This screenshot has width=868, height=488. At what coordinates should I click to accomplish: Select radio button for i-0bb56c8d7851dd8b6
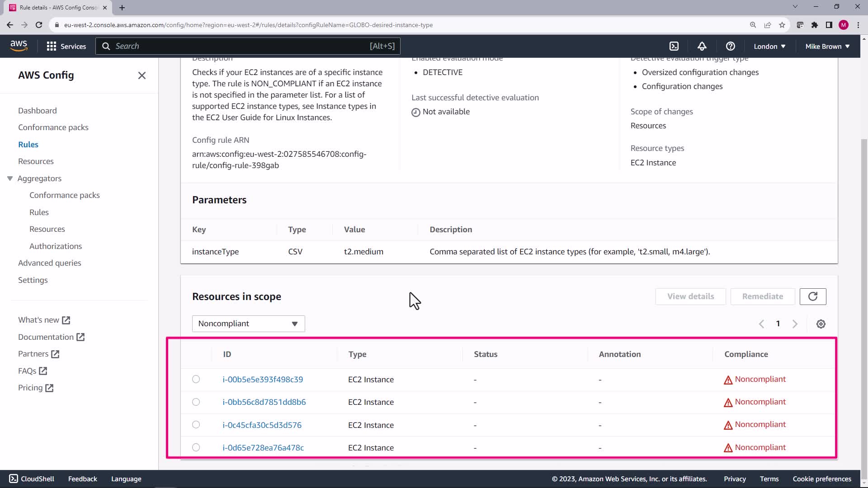coord(196,402)
